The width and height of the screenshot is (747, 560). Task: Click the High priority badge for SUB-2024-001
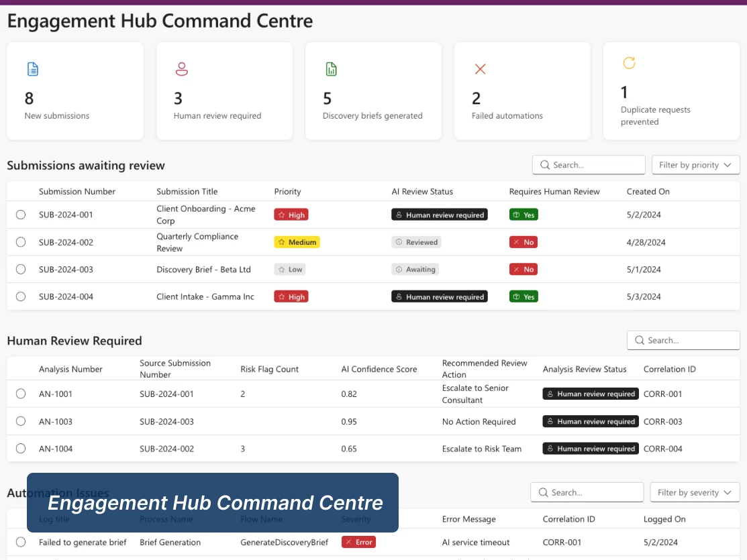pos(291,215)
